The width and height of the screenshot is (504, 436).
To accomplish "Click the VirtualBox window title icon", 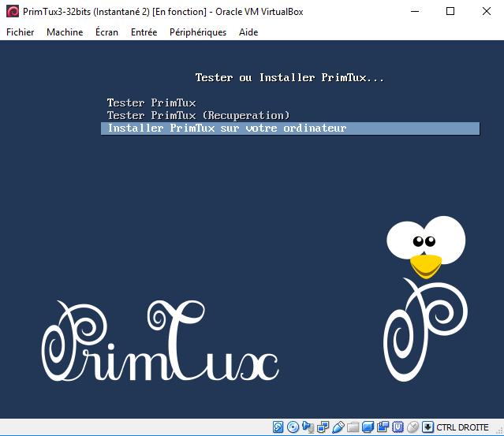I will [x=13, y=12].
